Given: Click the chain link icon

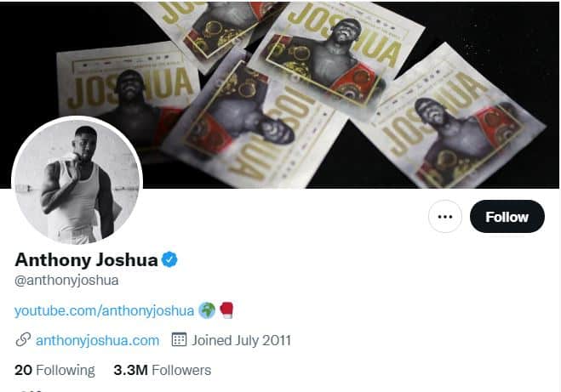Looking at the screenshot, I should (x=23, y=340).
